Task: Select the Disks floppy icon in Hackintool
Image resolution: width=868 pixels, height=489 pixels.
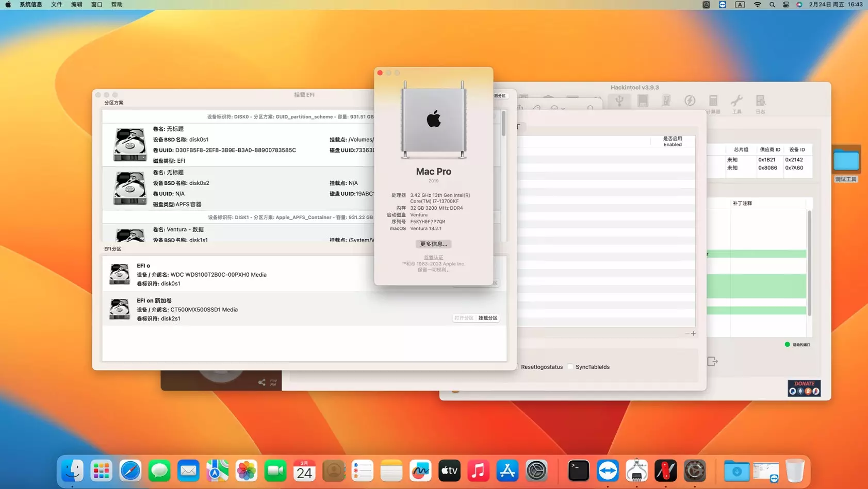Action: coord(643,101)
